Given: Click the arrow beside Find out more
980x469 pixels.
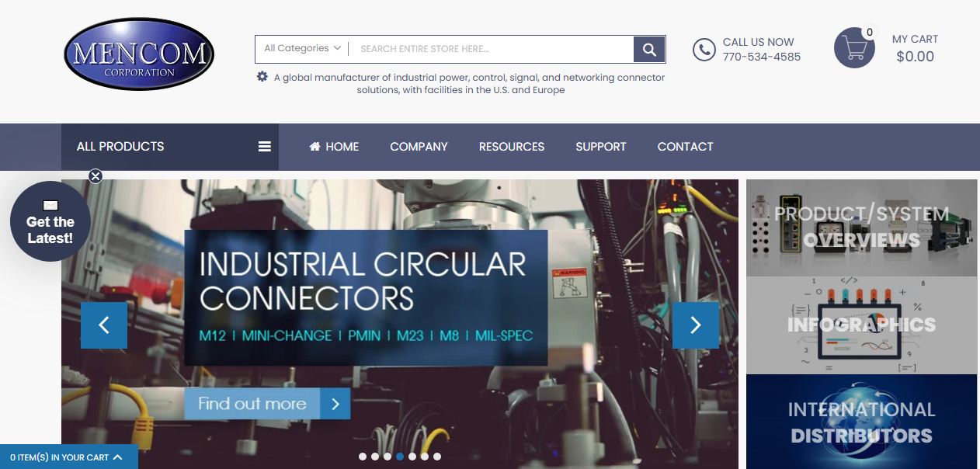Looking at the screenshot, I should tap(335, 404).
